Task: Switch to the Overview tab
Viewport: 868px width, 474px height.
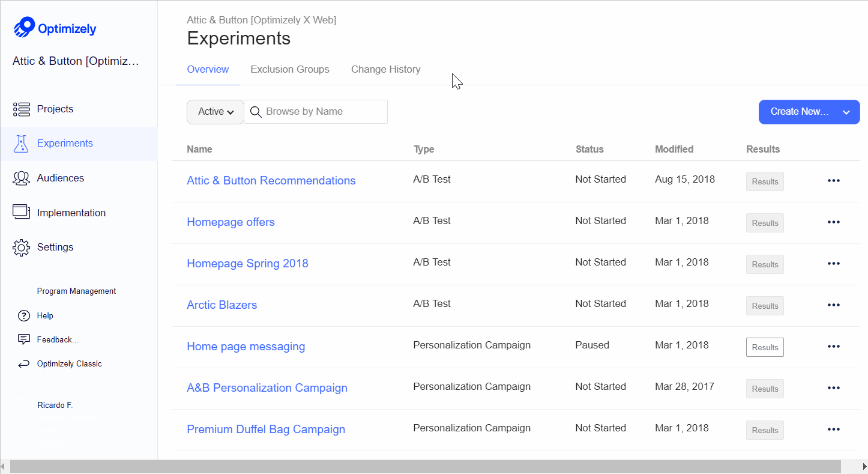Action: tap(208, 70)
